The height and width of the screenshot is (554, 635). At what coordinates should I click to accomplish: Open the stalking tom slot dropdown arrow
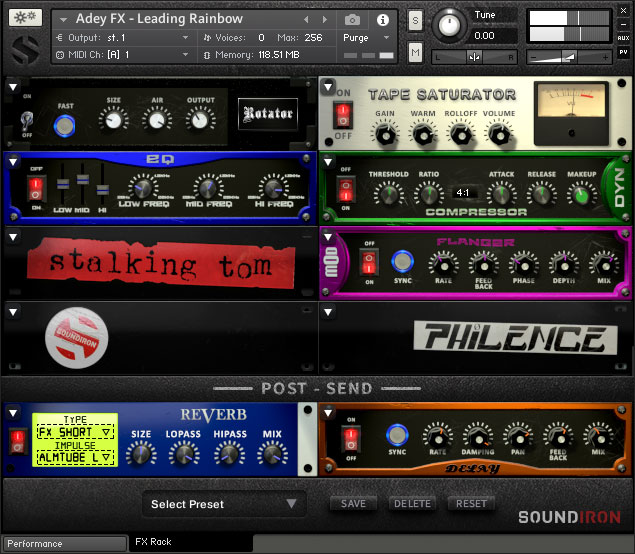13,237
